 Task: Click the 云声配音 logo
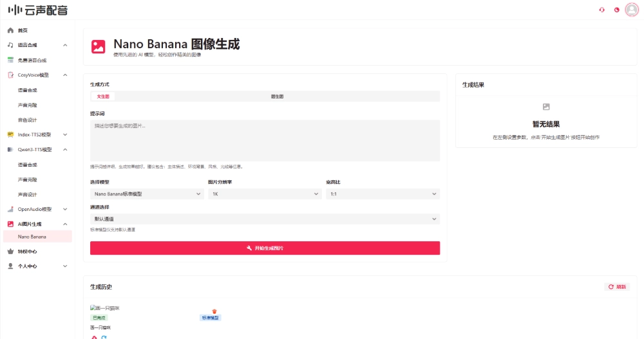37,10
